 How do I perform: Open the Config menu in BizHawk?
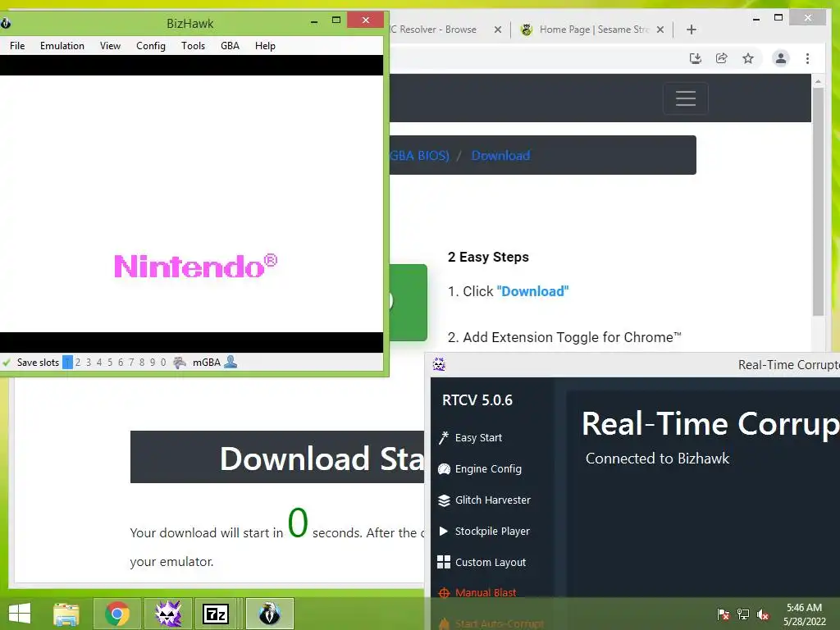(151, 46)
